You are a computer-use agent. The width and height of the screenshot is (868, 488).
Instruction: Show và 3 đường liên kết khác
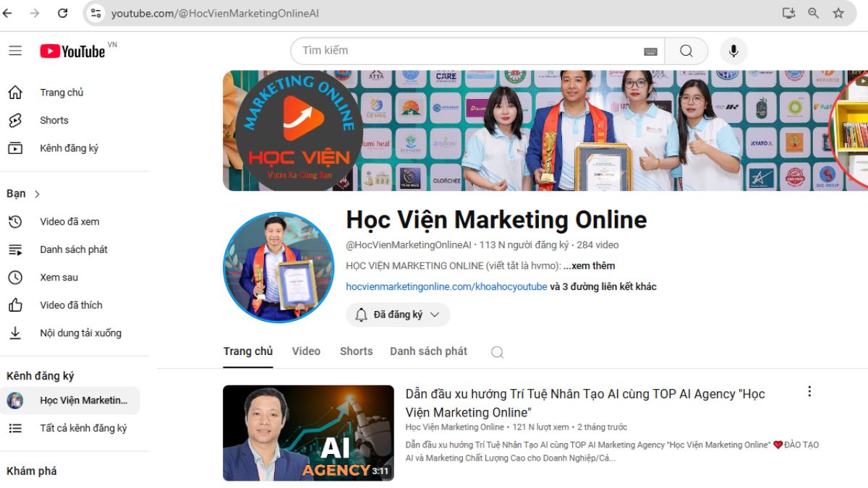tap(603, 286)
